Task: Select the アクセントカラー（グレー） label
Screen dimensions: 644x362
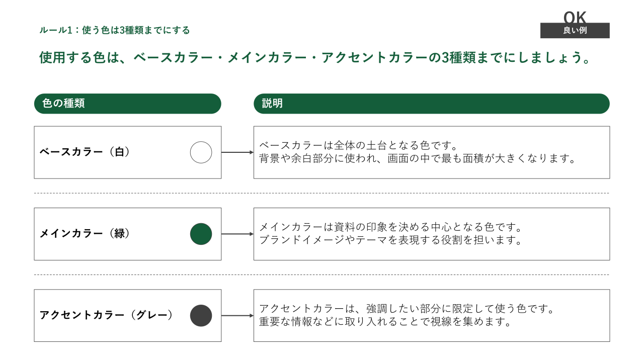Action: (106, 315)
